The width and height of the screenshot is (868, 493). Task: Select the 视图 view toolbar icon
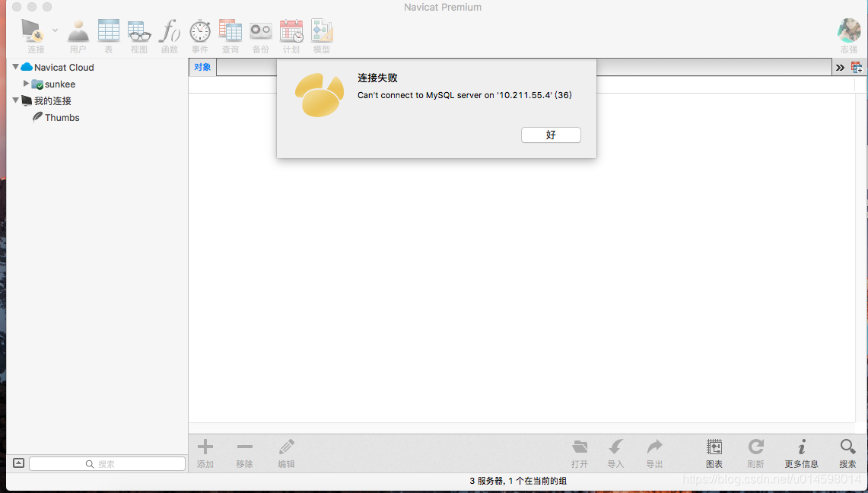coord(139,31)
